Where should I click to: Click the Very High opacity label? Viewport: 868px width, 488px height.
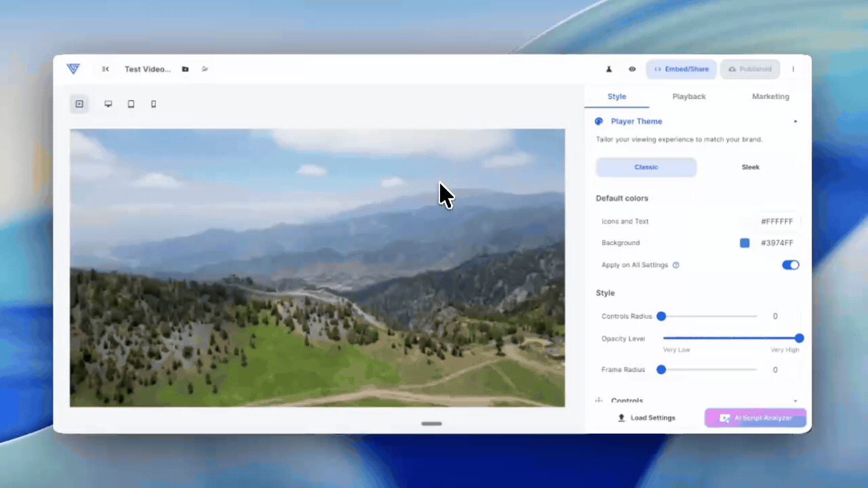(x=785, y=350)
